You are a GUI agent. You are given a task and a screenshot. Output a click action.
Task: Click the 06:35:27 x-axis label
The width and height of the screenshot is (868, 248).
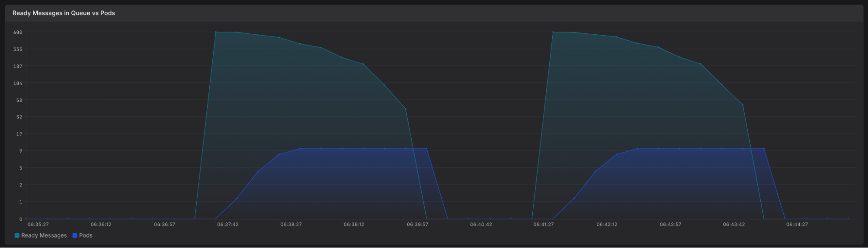pos(38,225)
